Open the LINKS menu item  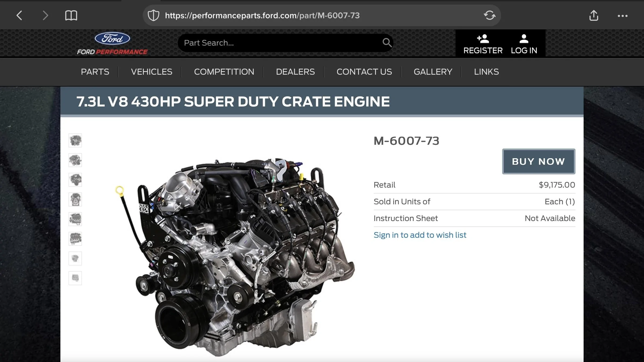[x=486, y=72]
